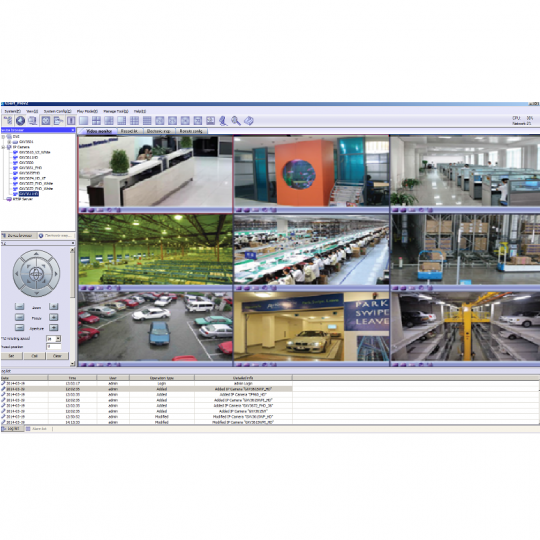This screenshot has width=540, height=540.
Task: Increase zoom with the Zoom plus button
Action: tap(53, 307)
